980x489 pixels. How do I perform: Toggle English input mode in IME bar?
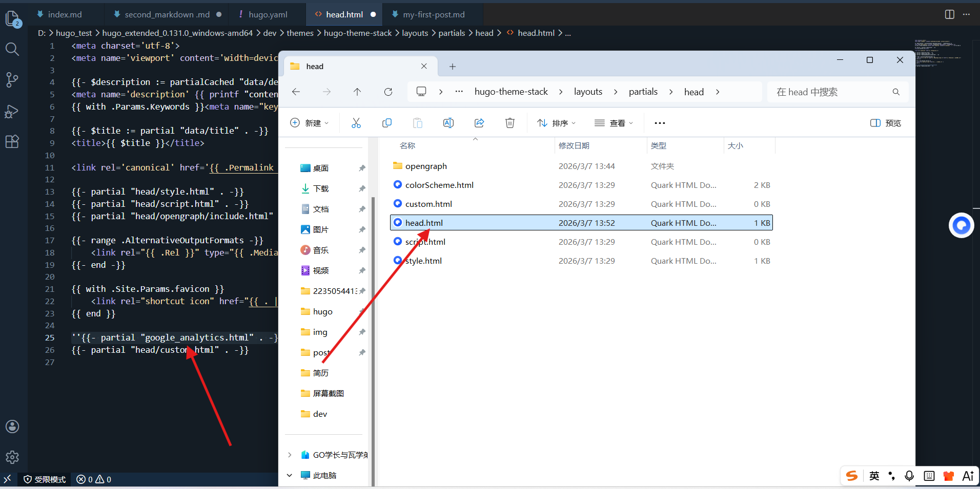point(874,476)
